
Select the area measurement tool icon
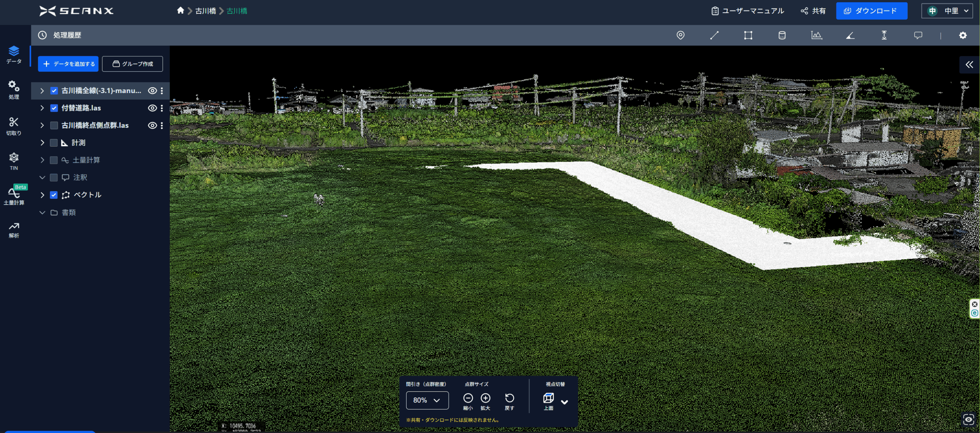[x=748, y=35]
